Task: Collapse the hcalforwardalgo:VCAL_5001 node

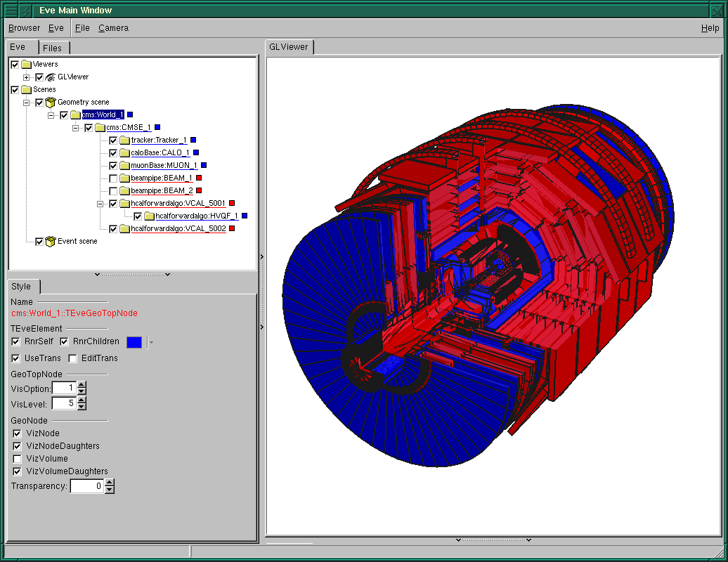Action: pyautogui.click(x=100, y=204)
